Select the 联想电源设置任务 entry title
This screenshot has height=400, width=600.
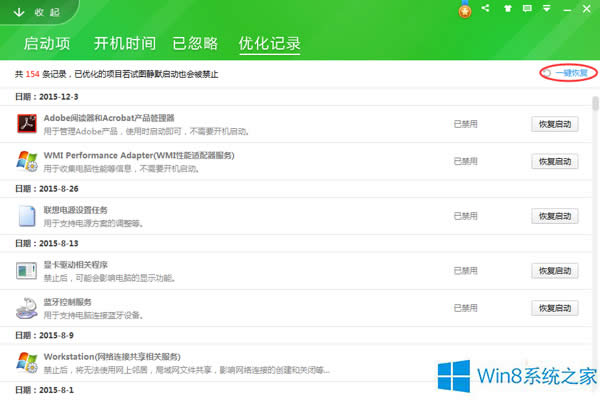coord(75,210)
